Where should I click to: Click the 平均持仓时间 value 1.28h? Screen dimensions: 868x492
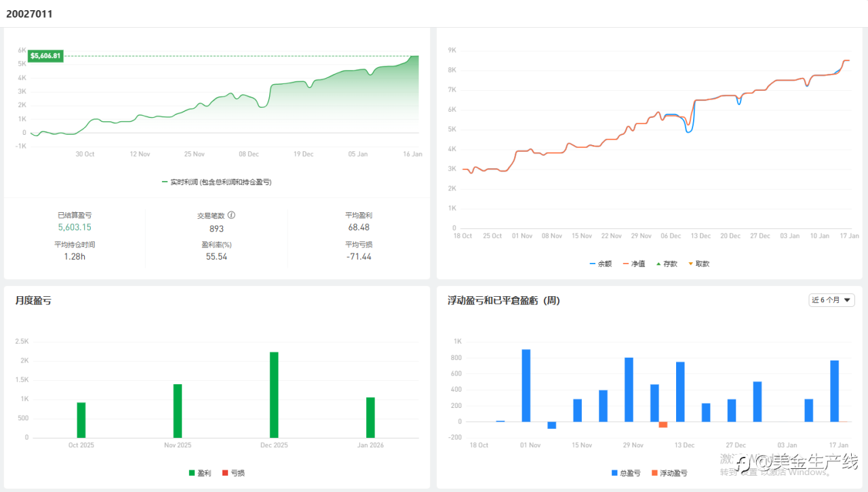tap(75, 256)
